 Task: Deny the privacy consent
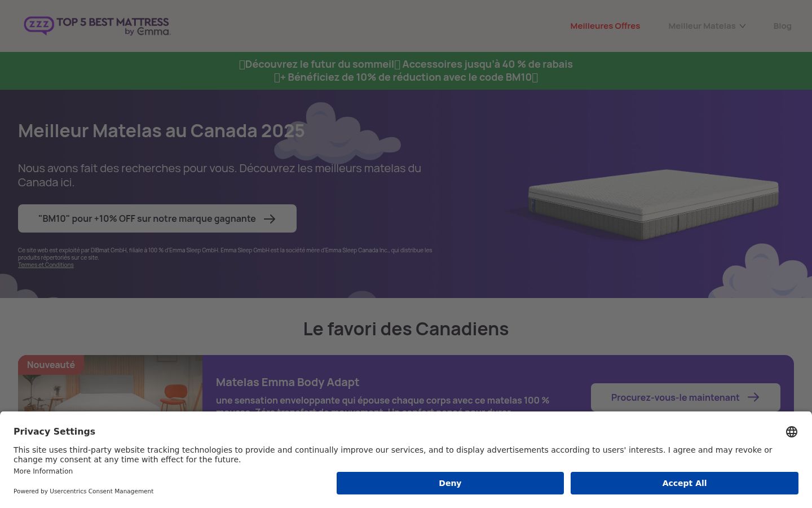coord(450,483)
